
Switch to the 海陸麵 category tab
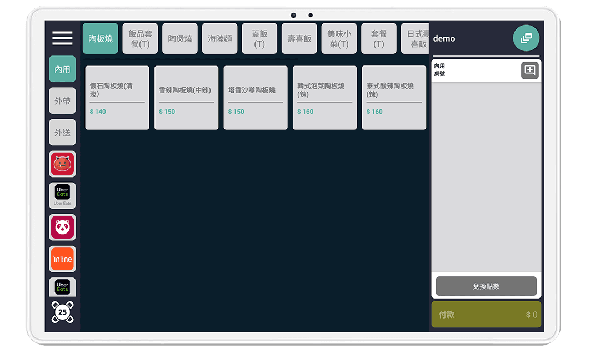tap(220, 39)
